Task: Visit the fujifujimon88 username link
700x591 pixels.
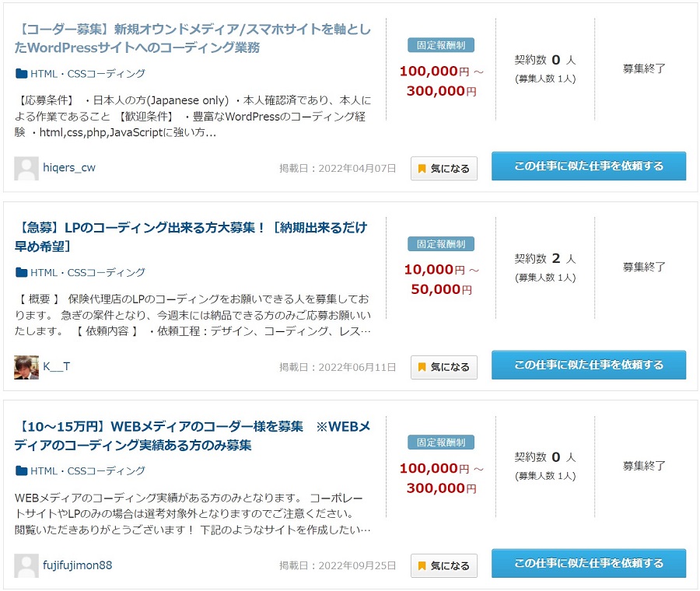Action: click(x=77, y=565)
